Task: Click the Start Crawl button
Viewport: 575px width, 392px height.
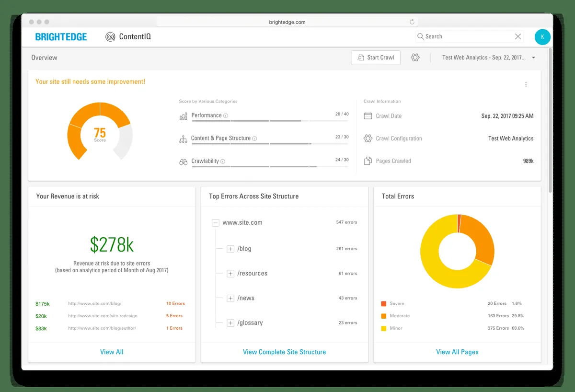Action: (376, 58)
